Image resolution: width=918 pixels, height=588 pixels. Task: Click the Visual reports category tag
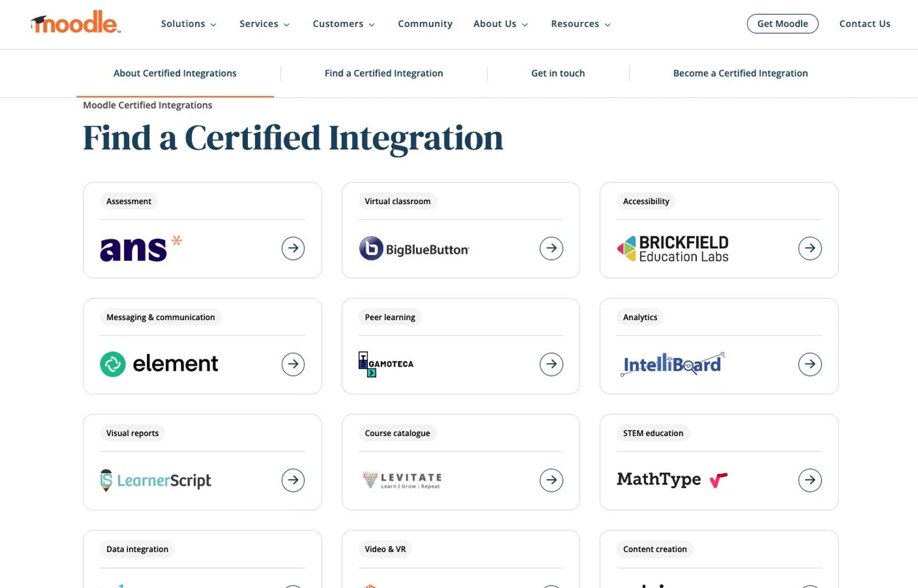tap(133, 433)
